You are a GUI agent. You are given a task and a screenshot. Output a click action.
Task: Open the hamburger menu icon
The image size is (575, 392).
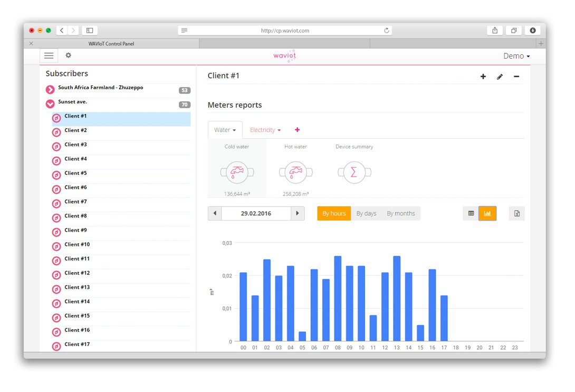pos(49,55)
